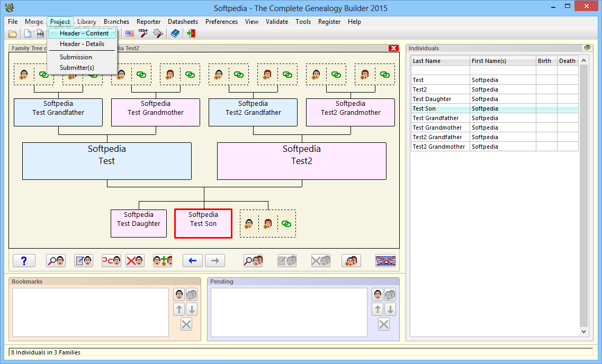The image size is (602, 364).
Task: Select the Softpedia Test Grandfather box
Action: click(58, 112)
